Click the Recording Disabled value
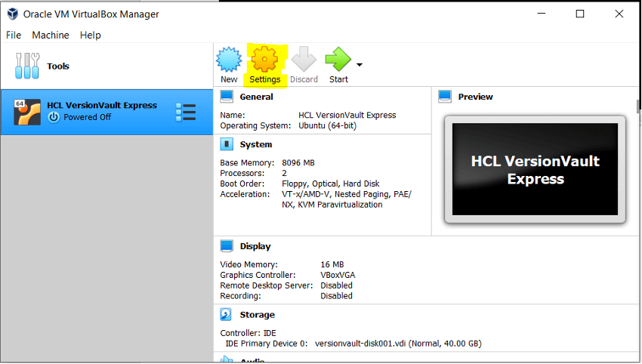Viewport: 642px width, 364px height. [x=336, y=296]
